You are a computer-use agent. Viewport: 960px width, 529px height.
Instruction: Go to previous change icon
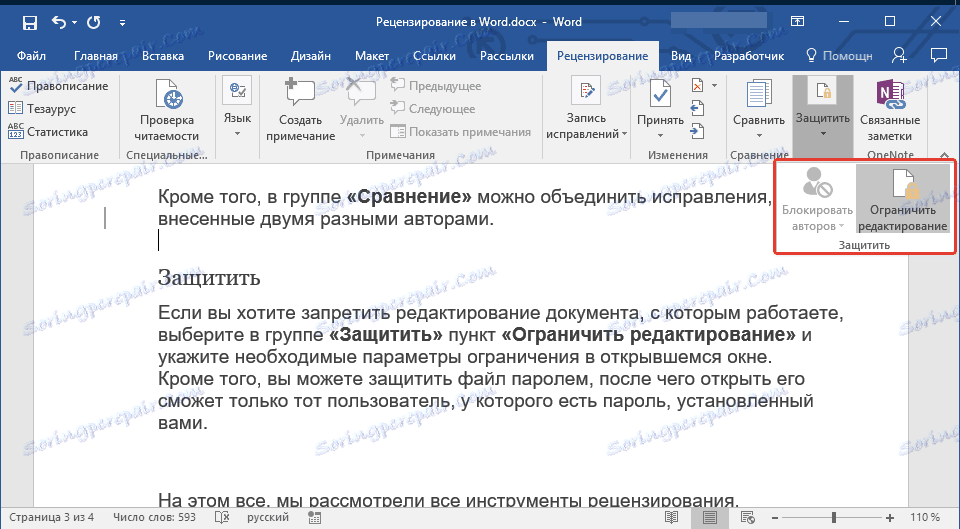click(x=697, y=109)
